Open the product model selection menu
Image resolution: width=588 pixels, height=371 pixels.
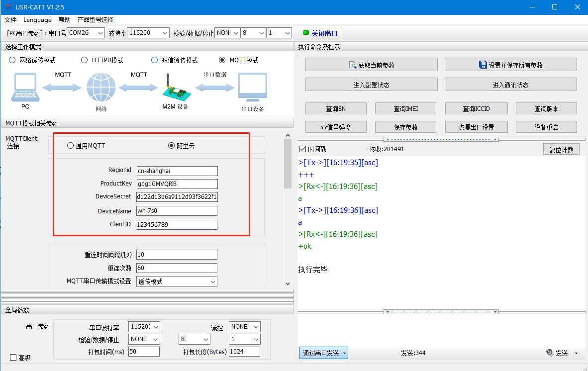coord(96,20)
